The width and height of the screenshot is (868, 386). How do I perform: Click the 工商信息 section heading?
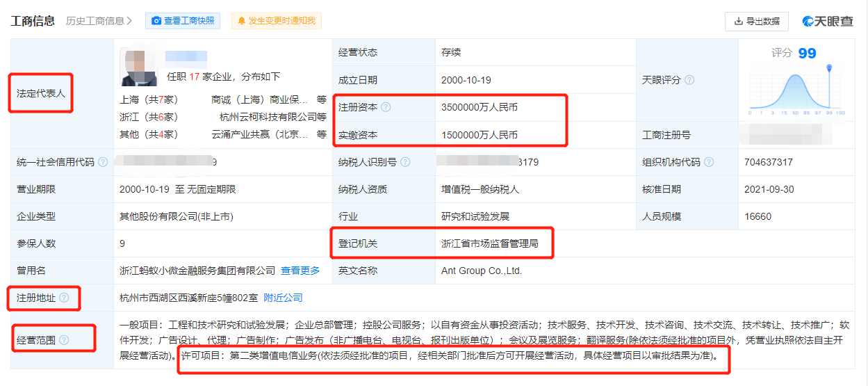coord(33,21)
